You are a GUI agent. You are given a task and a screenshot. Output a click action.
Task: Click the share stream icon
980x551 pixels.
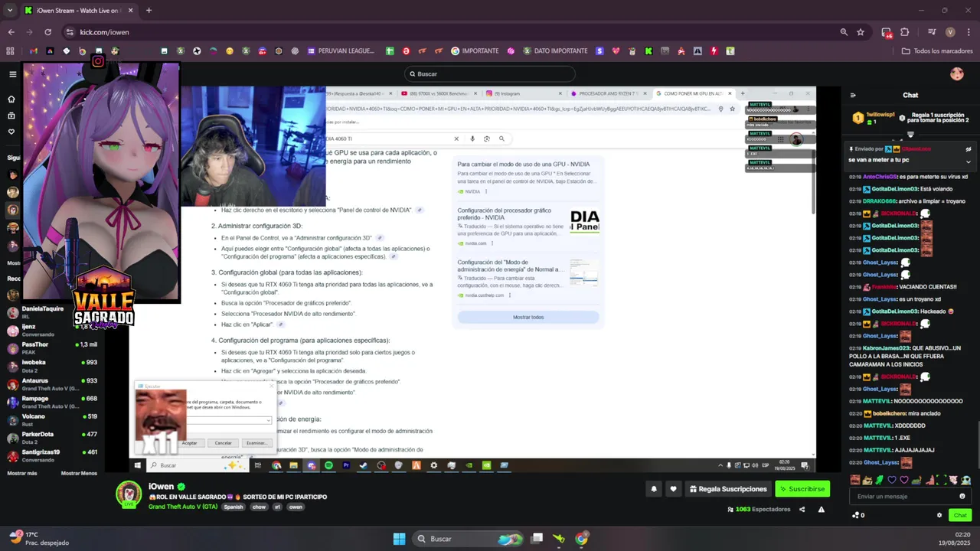click(x=802, y=509)
